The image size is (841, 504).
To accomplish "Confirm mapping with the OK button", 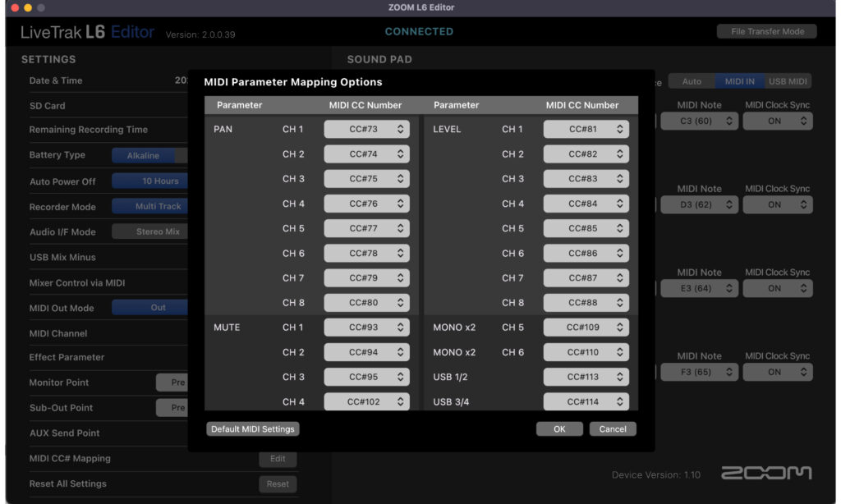I will 559,429.
